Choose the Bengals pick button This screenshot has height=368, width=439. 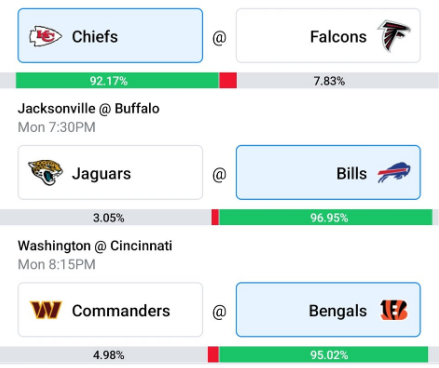click(x=328, y=310)
